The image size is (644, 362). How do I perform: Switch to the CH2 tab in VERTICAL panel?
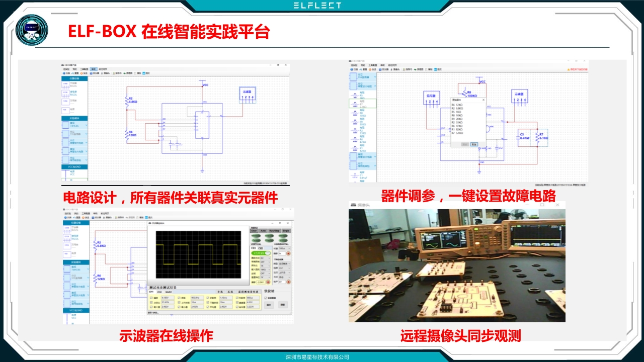[x=261, y=248]
